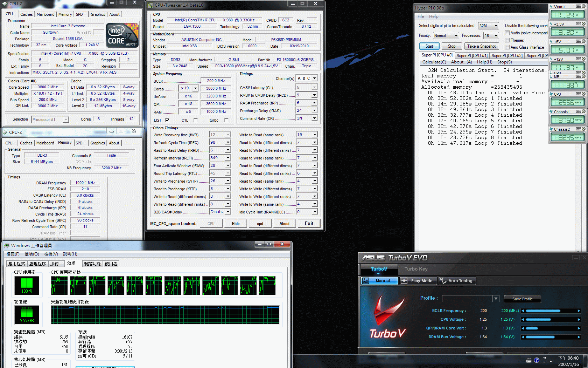
Task: Open settings icon on Vcore gadget
Action: 578,6
